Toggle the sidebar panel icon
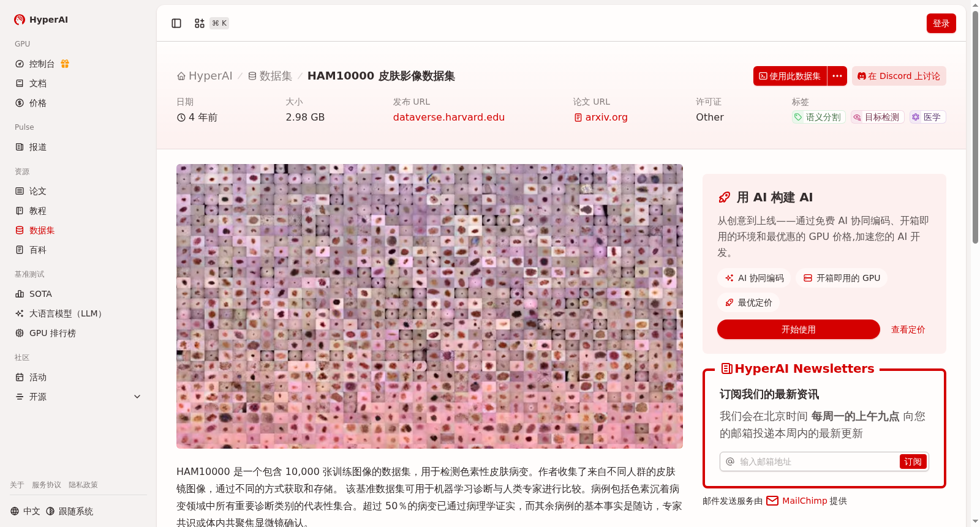 tap(176, 23)
